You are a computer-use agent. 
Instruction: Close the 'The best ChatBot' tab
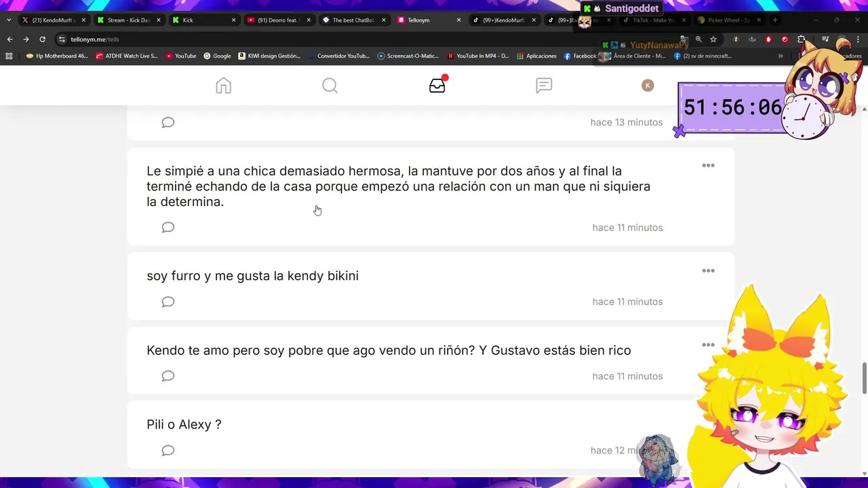[383, 20]
